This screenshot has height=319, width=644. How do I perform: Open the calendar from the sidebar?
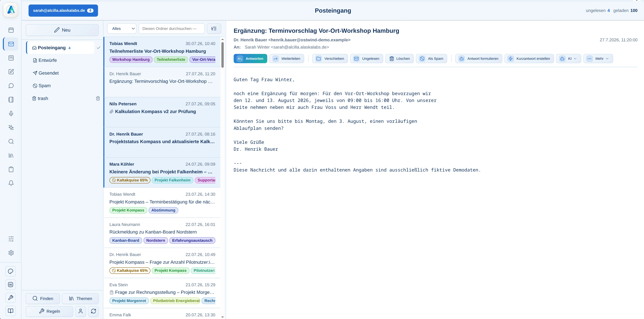(11, 30)
